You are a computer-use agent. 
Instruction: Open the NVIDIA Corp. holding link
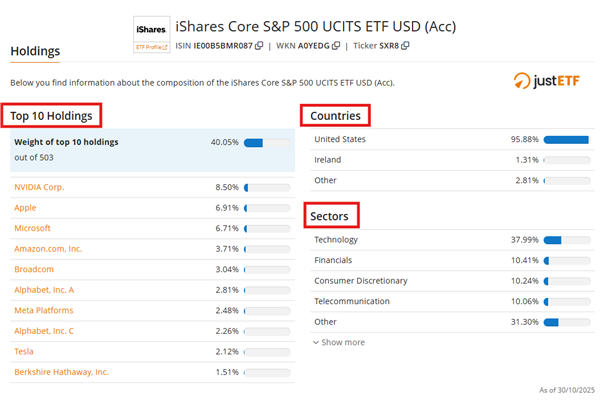tap(40, 187)
